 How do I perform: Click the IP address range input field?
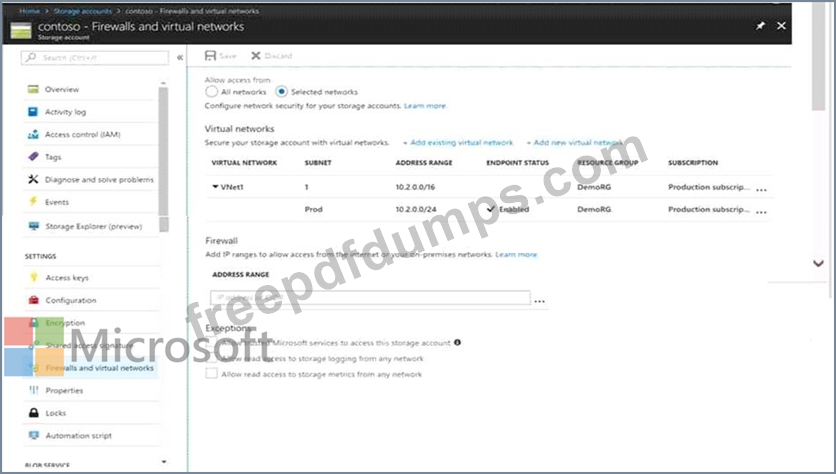371,298
